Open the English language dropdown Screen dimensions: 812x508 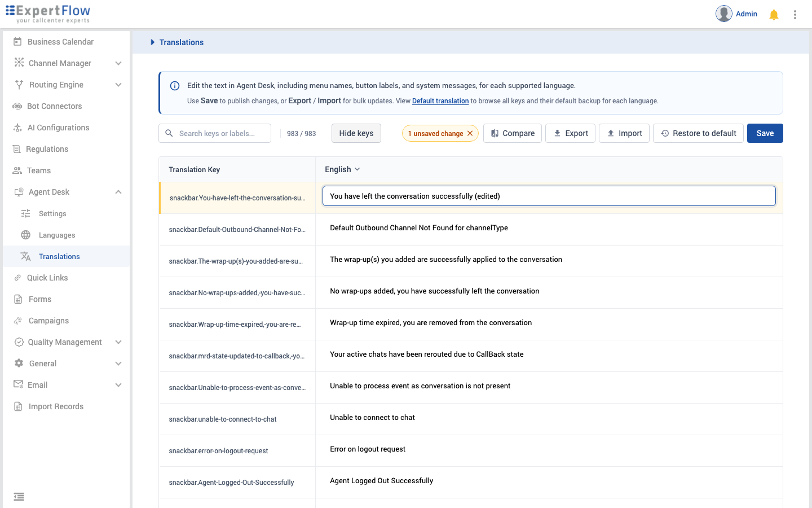[342, 169]
